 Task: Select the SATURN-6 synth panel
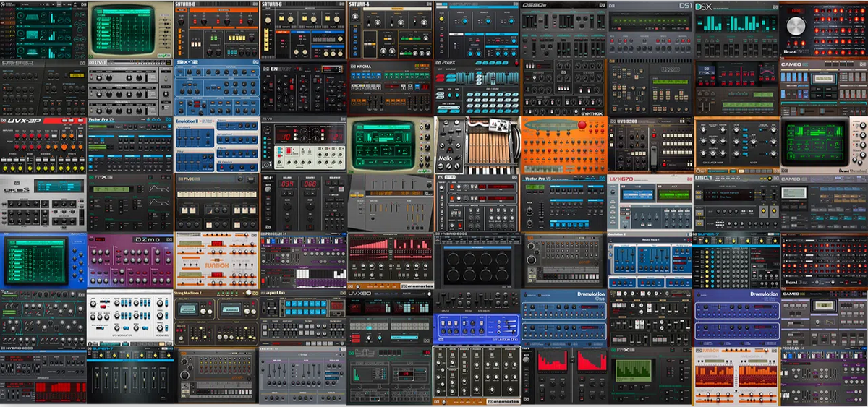pos(303,30)
